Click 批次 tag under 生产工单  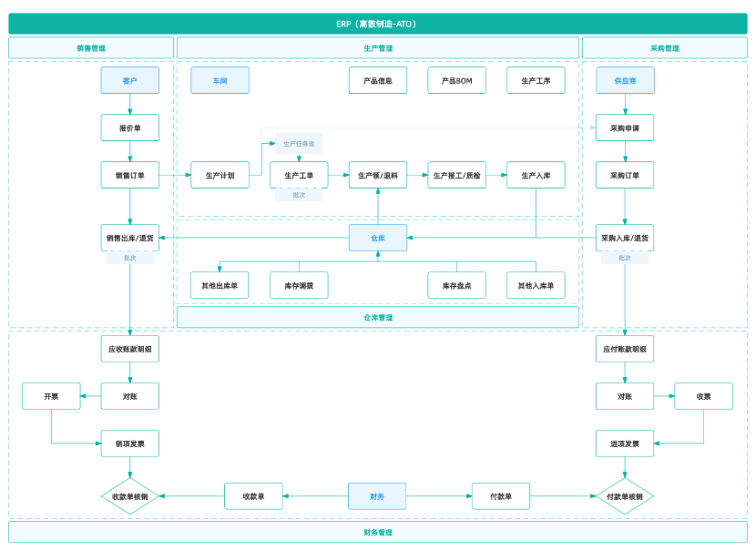(299, 195)
